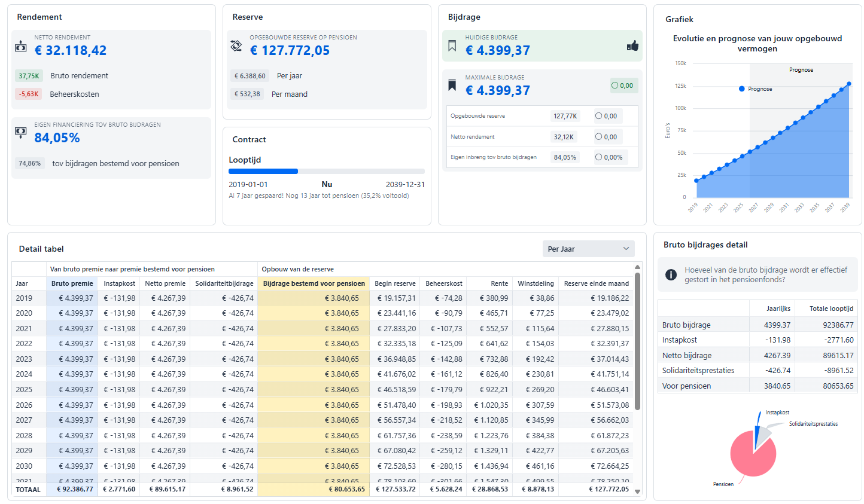Click the reserve exchange icon near Opgebouwde reserve

coord(236,46)
